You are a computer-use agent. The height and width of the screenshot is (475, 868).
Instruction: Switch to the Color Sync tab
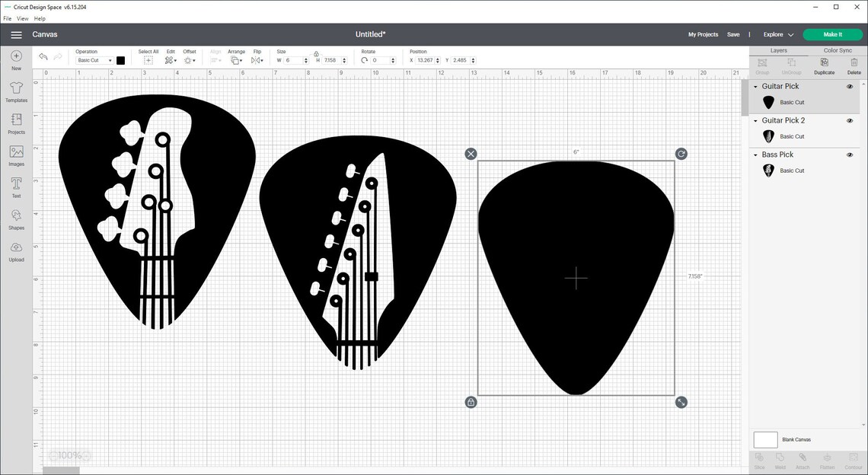pos(836,50)
